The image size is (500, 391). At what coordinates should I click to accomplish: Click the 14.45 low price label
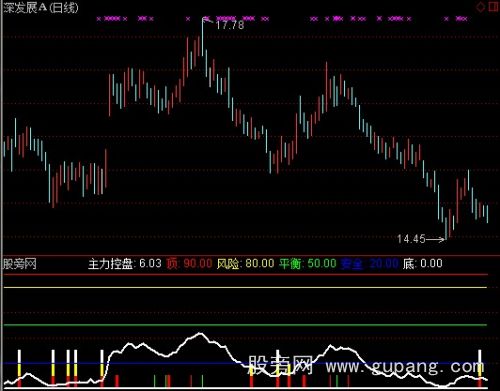411,239
